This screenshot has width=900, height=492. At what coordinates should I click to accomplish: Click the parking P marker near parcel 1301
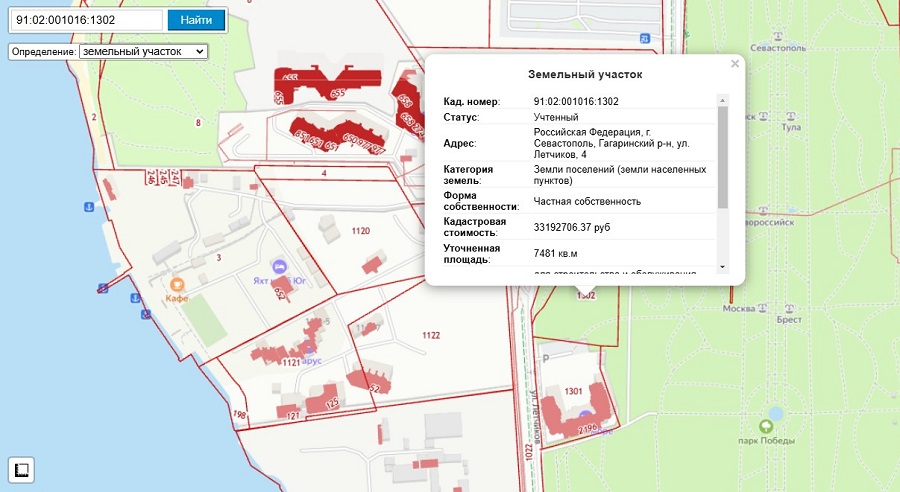click(x=544, y=357)
